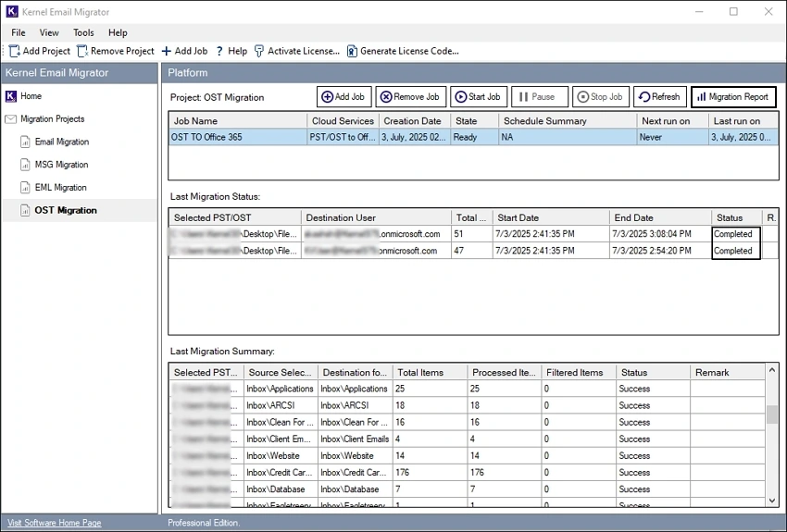
Task: Click the MSG Migration document icon
Action: (25, 165)
